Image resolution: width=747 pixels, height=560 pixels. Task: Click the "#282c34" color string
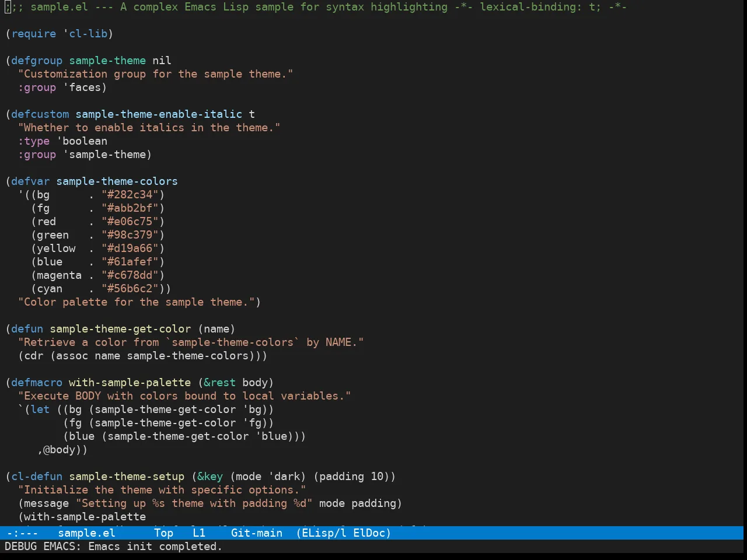tap(130, 195)
